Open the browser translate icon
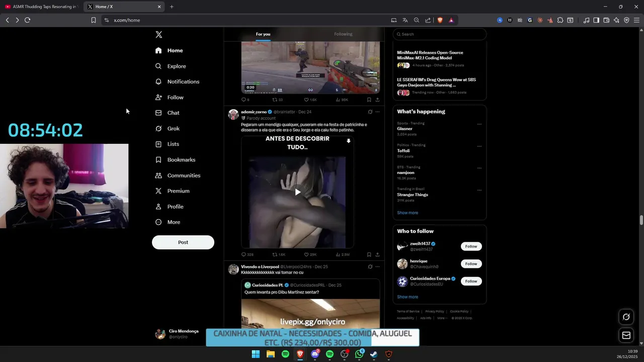Viewport: 644px width, 362px height. point(405,20)
